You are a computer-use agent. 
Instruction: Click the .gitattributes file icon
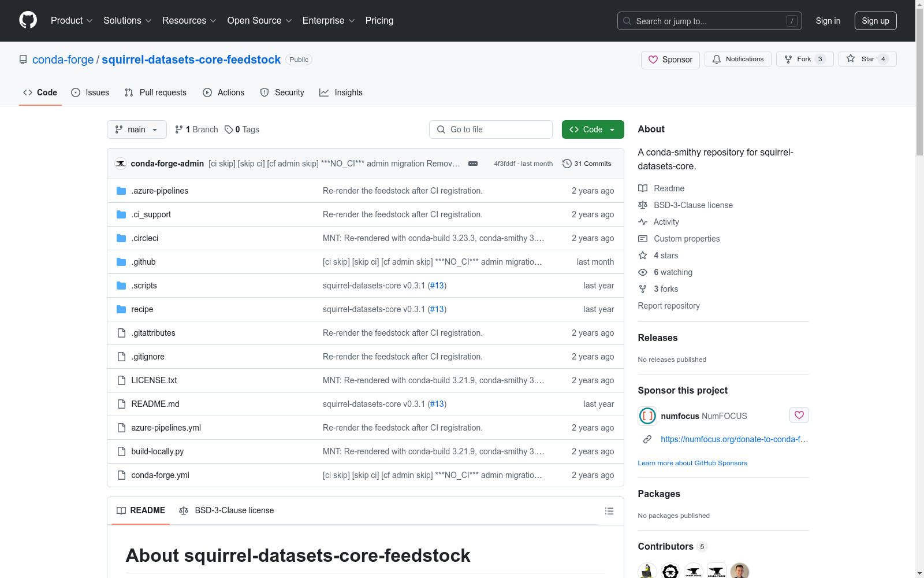tap(121, 333)
